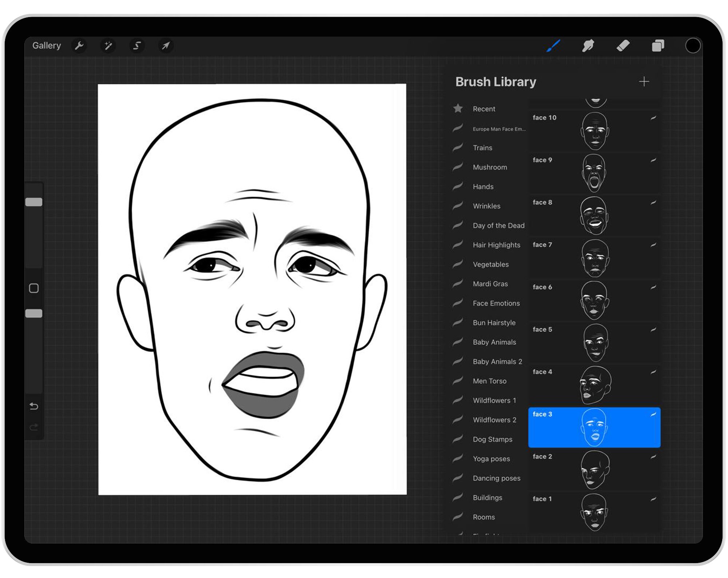Viewport: 728px width, 578px height.
Task: Deselect the highlighted face 3 brush
Action: click(594, 427)
